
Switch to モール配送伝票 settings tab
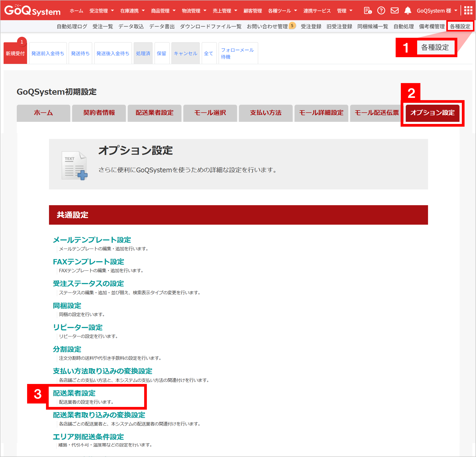point(376,113)
